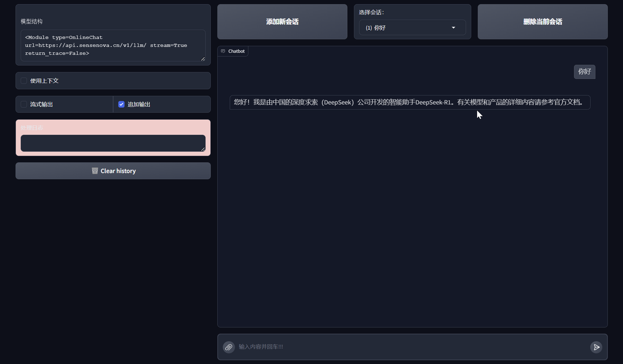This screenshot has width=623, height=364.
Task: Click the user message "你好" bubble
Action: pos(585,72)
